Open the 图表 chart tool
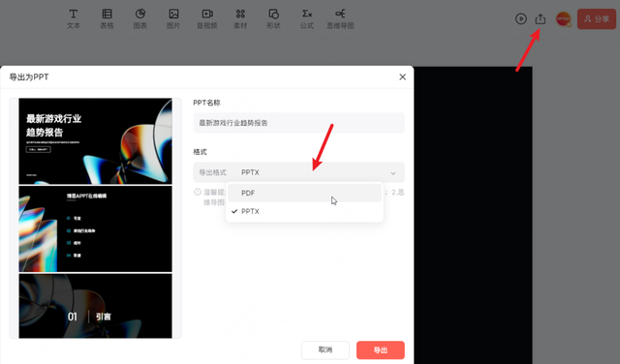The height and width of the screenshot is (364, 620). (x=139, y=18)
